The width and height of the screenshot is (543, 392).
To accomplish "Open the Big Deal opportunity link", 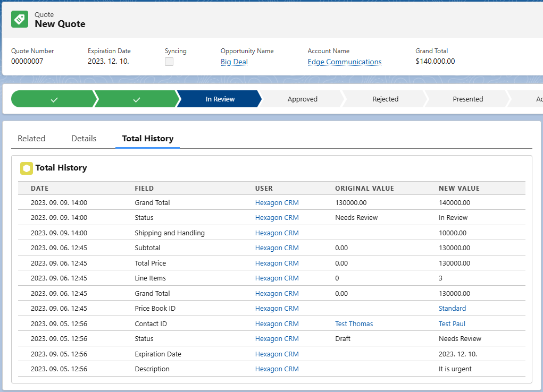I will pyautogui.click(x=234, y=62).
